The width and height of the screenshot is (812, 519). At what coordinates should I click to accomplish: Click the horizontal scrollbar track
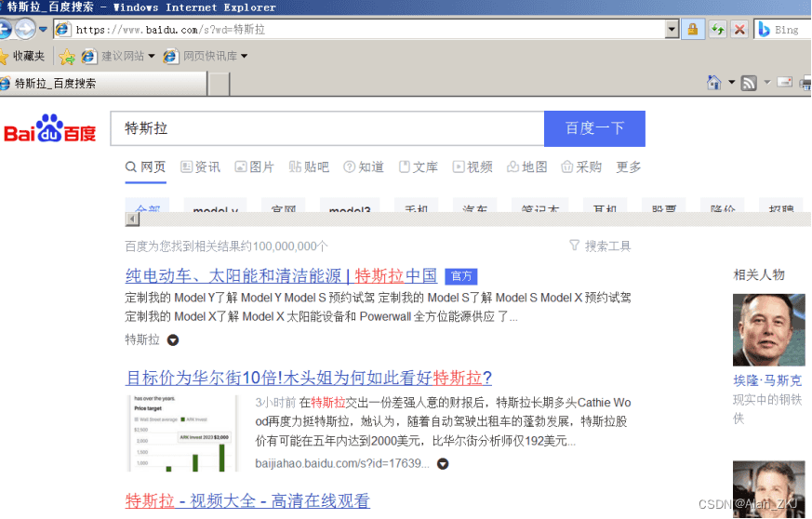[473, 220]
